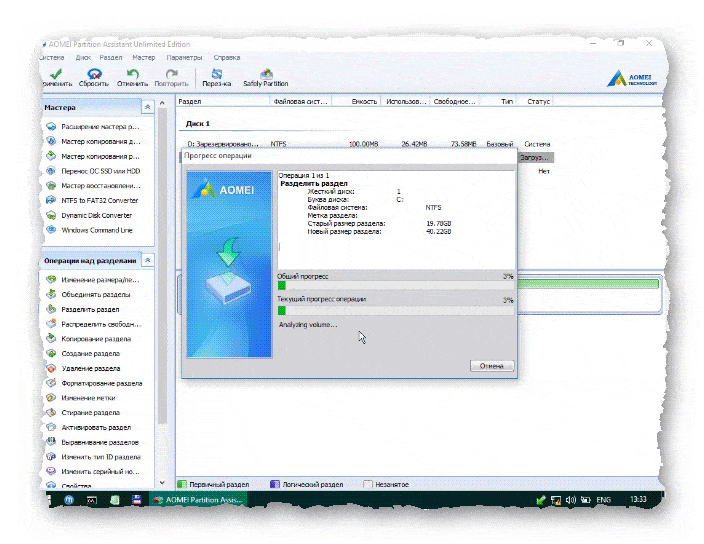Select Delete partition (Удаление раздела)
704x544 pixels.
pyautogui.click(x=84, y=369)
